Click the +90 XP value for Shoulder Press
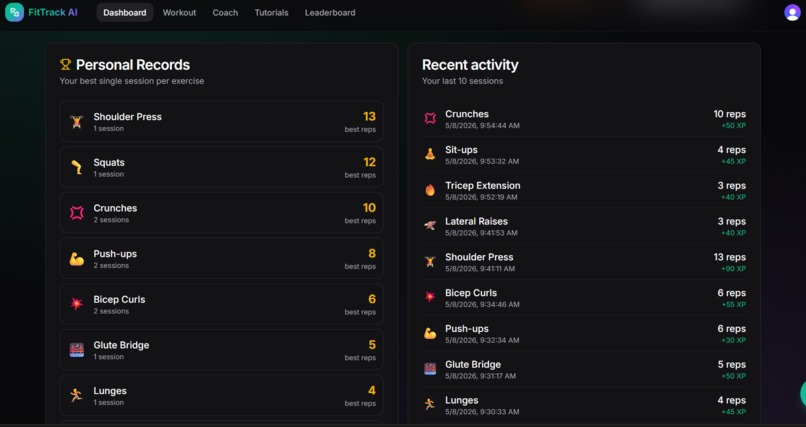Screen dimensions: 806x427 tap(734, 269)
